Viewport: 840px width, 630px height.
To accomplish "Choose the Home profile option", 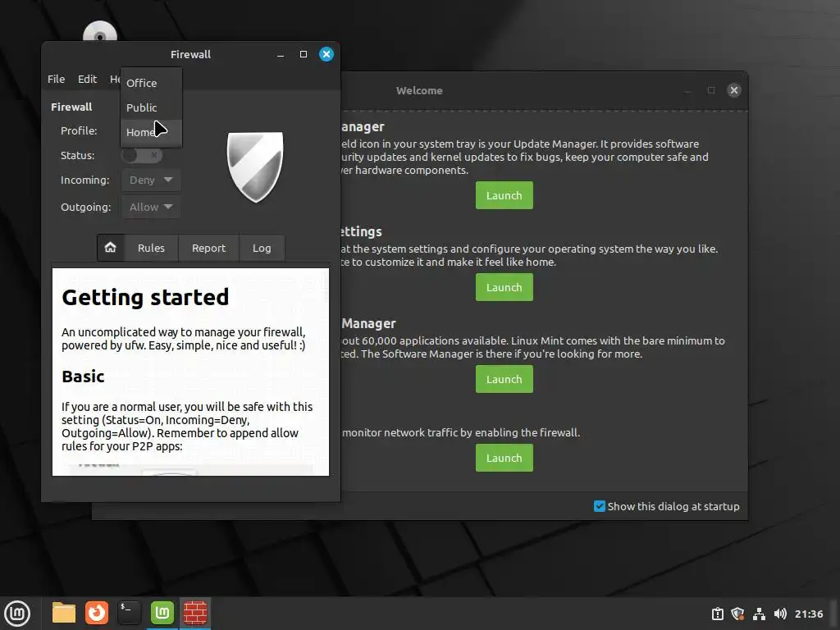I will tap(151, 132).
